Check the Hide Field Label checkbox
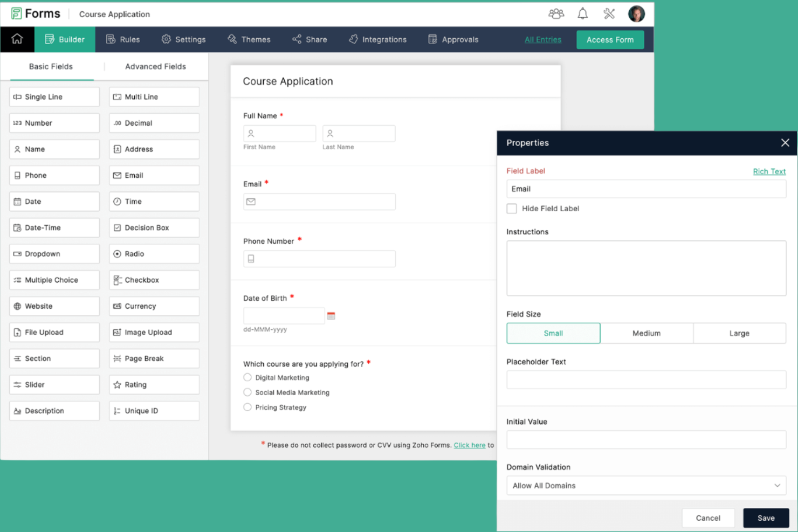The width and height of the screenshot is (798, 532). [x=512, y=209]
